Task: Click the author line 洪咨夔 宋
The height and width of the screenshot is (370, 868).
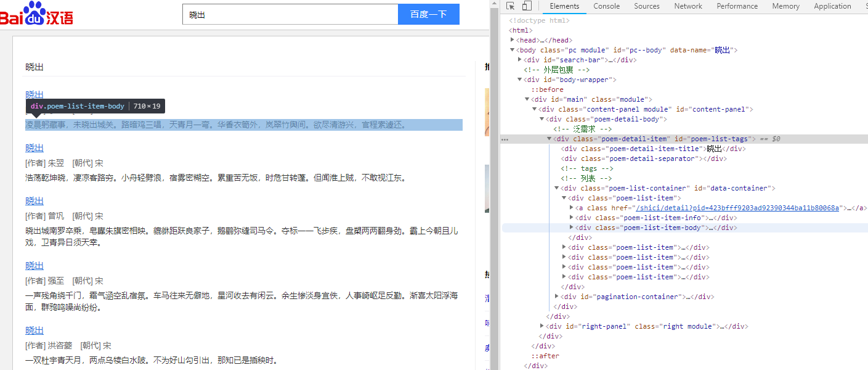Action: click(68, 345)
